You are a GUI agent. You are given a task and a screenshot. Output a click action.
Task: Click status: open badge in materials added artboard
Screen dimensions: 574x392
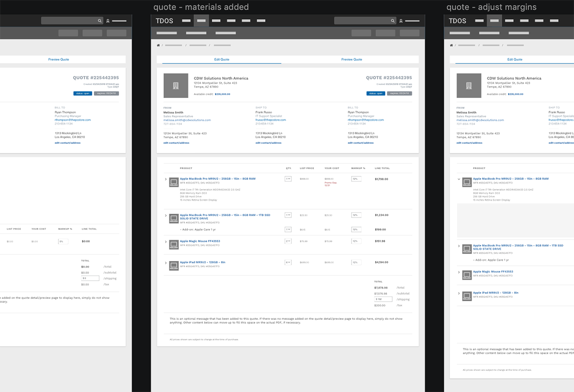[x=376, y=94]
